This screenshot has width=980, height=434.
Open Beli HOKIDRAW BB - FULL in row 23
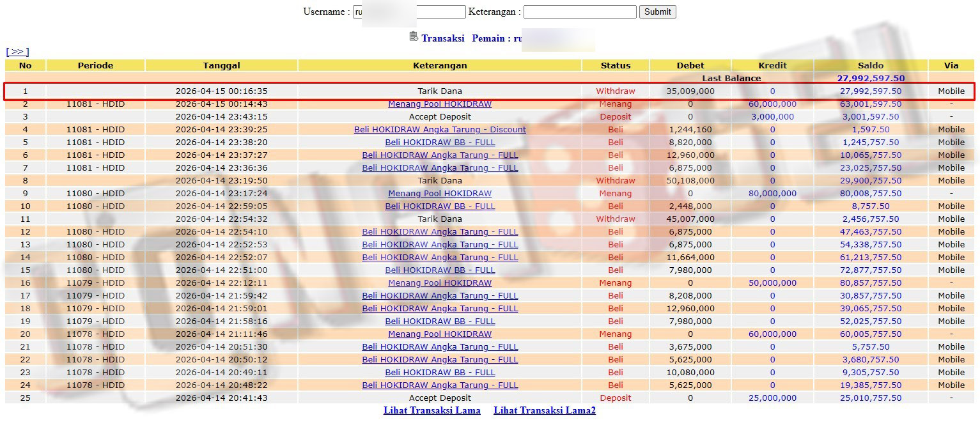pyautogui.click(x=440, y=373)
